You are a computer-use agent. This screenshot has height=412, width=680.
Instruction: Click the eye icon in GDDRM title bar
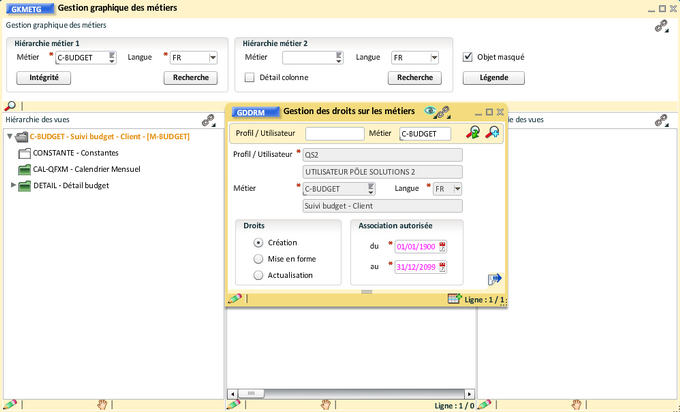coord(431,112)
